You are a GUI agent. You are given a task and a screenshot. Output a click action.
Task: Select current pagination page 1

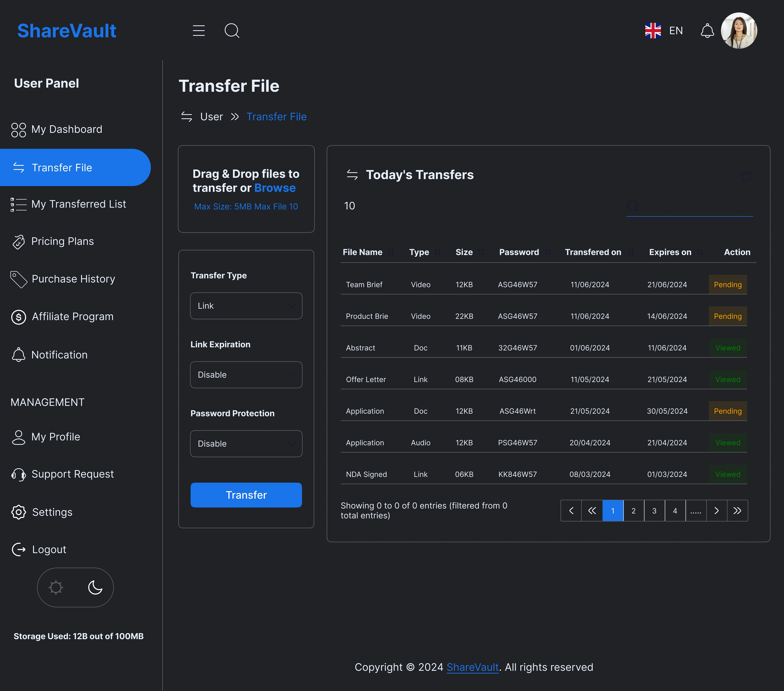[x=613, y=511]
